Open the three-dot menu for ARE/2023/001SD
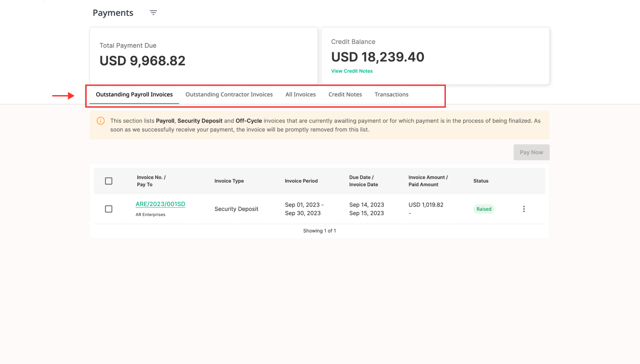Image resolution: width=640 pixels, height=364 pixels. pyautogui.click(x=524, y=209)
